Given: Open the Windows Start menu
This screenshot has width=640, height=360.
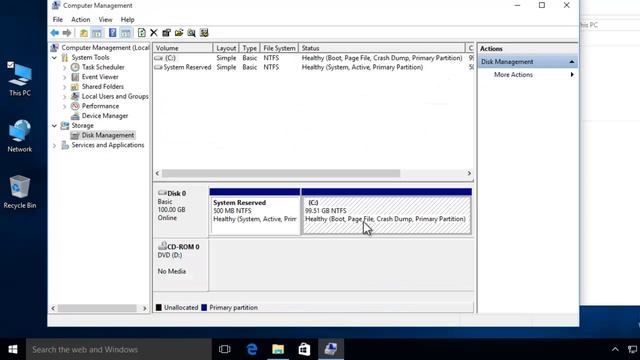Looking at the screenshot, I should pos(13,349).
